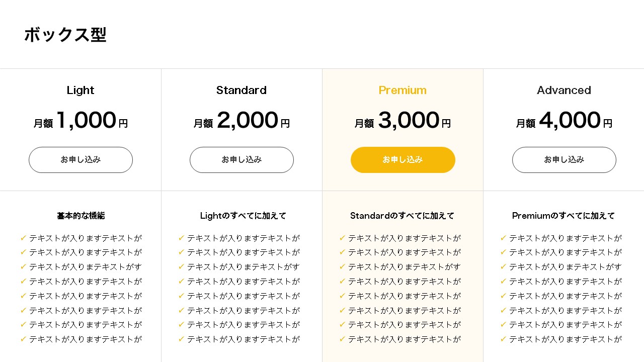644x362 pixels.
Task: Click the Advanced plan heading
Action: 564,90
